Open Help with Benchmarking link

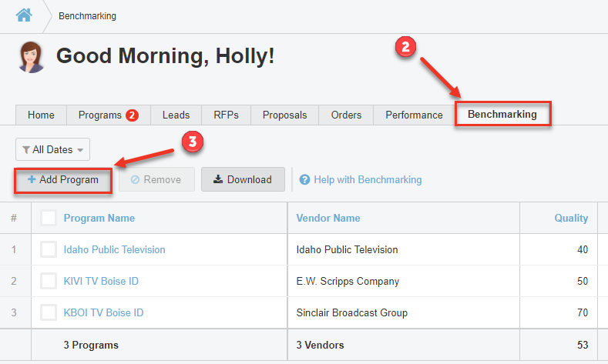(x=368, y=180)
